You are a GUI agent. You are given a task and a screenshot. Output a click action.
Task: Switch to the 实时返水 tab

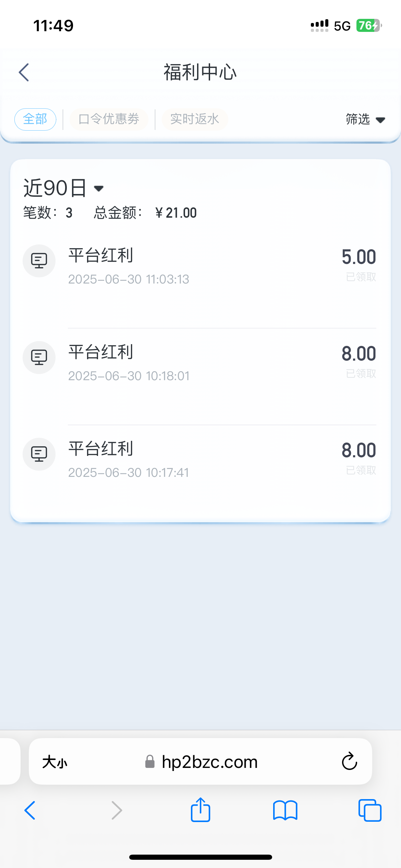[x=195, y=119]
